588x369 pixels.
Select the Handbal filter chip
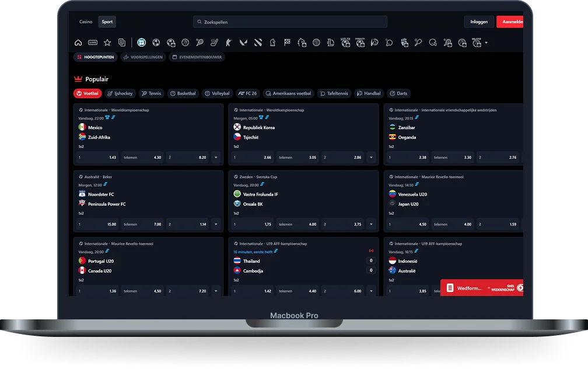(x=369, y=93)
